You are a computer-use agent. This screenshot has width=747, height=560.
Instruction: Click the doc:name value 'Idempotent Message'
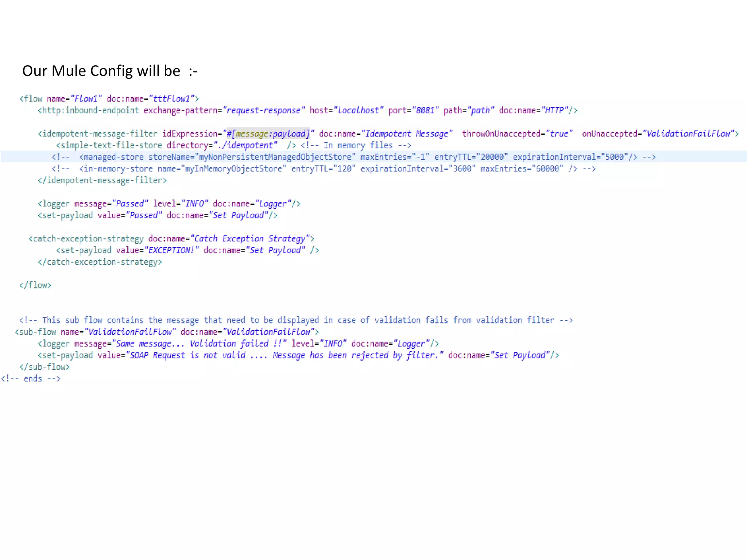[407, 133]
